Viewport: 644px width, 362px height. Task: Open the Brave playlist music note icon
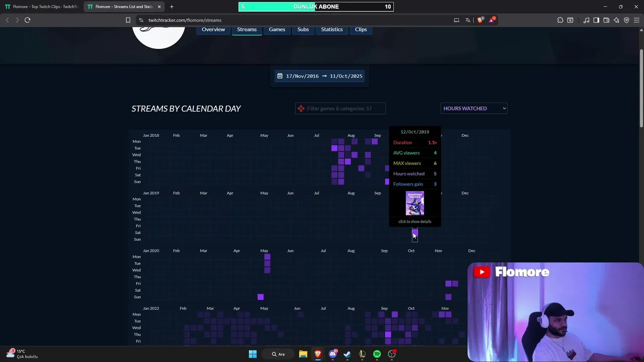click(x=586, y=20)
